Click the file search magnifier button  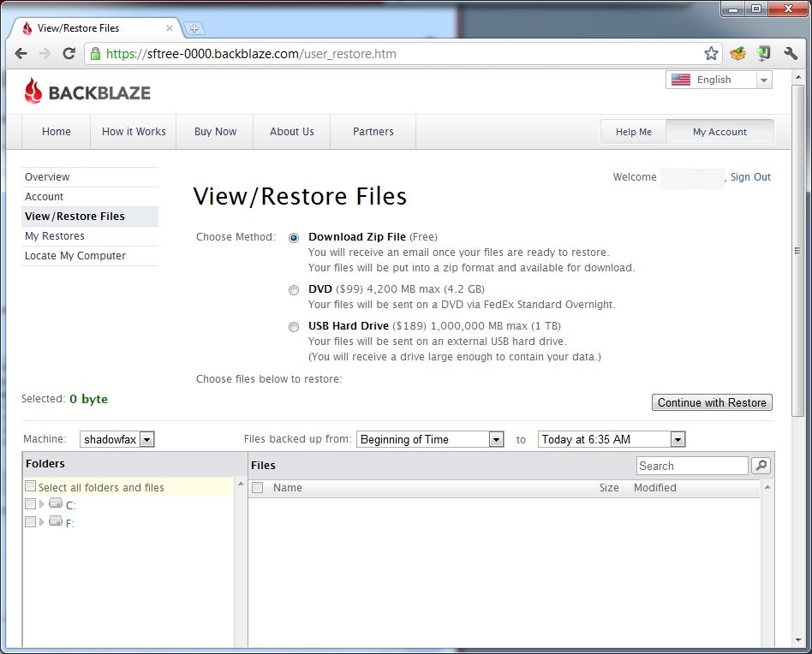pyautogui.click(x=761, y=466)
